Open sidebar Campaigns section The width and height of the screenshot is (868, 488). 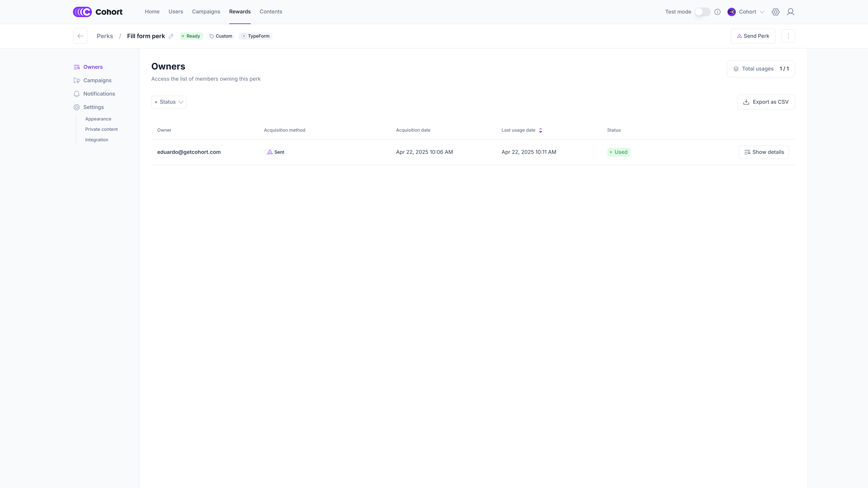coord(97,80)
